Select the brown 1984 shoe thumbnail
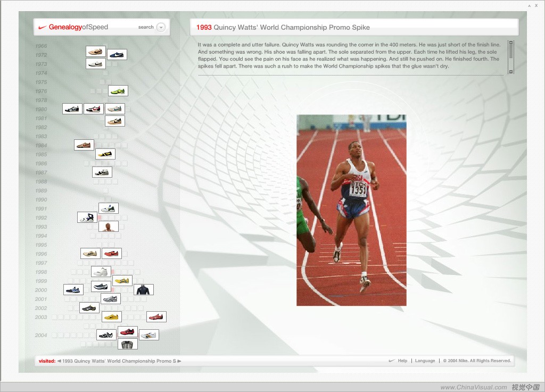The height and width of the screenshot is (392, 545). tap(84, 145)
